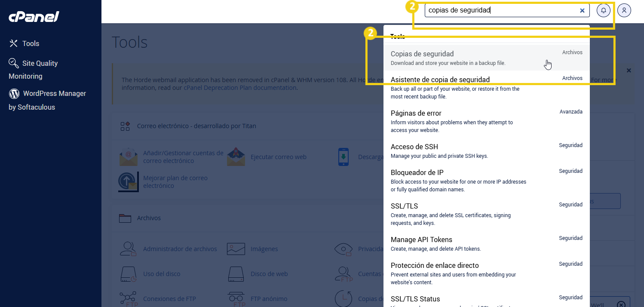Click Administrador de archivos icon
Screen dimensions: 644x307
[x=128, y=249]
